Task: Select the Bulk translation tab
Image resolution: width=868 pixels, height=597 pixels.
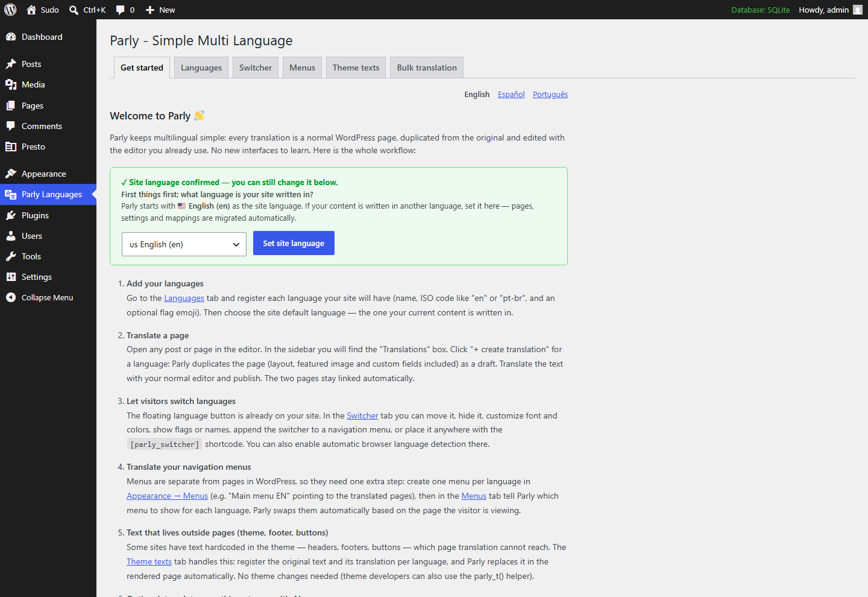Action: click(x=427, y=68)
